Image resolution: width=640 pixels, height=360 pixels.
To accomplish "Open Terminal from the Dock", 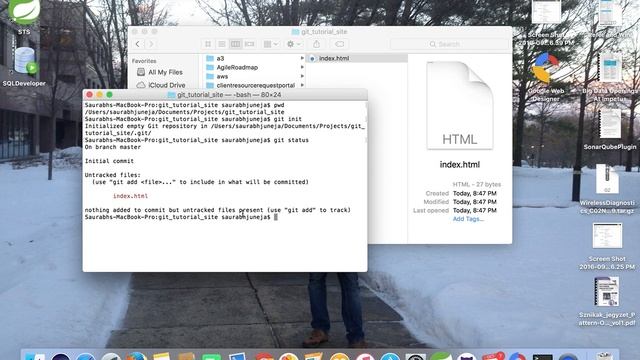I will click(x=542, y=358).
